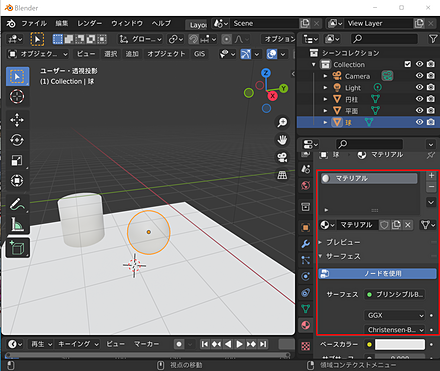
Task: Switch to orthographic view with the grid icon
Action: (x=282, y=175)
